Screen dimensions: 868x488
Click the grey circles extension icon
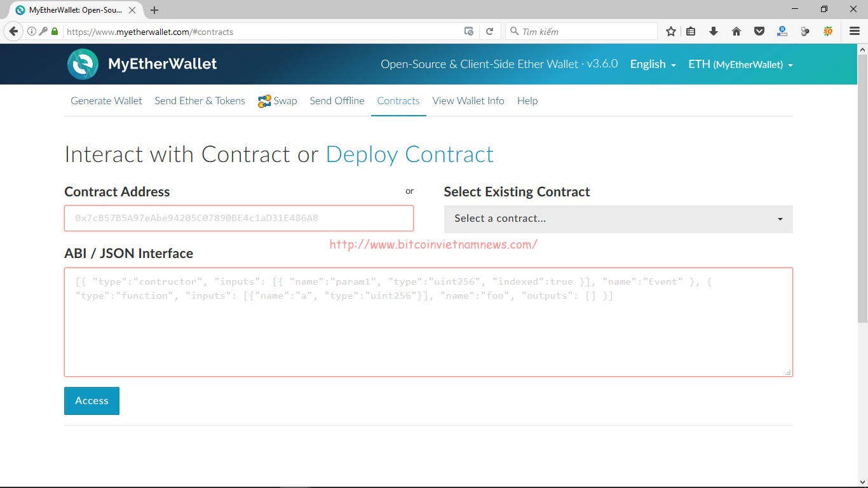pos(805,31)
